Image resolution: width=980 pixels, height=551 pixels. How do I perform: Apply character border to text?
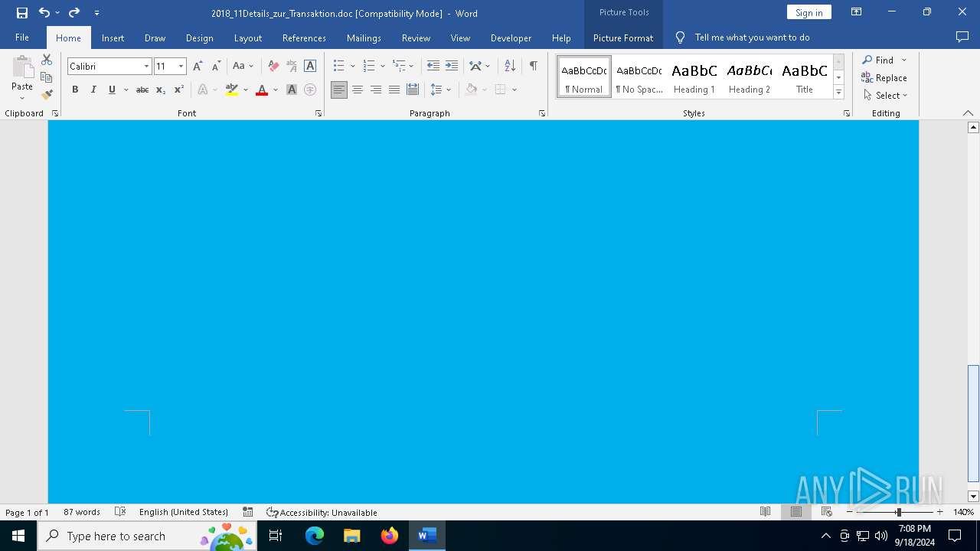pyautogui.click(x=310, y=67)
